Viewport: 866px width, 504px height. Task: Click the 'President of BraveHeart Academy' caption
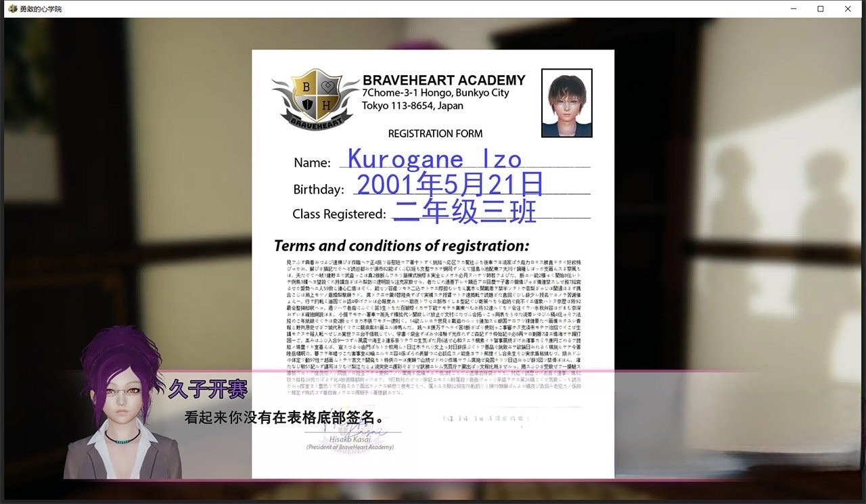pos(350,447)
